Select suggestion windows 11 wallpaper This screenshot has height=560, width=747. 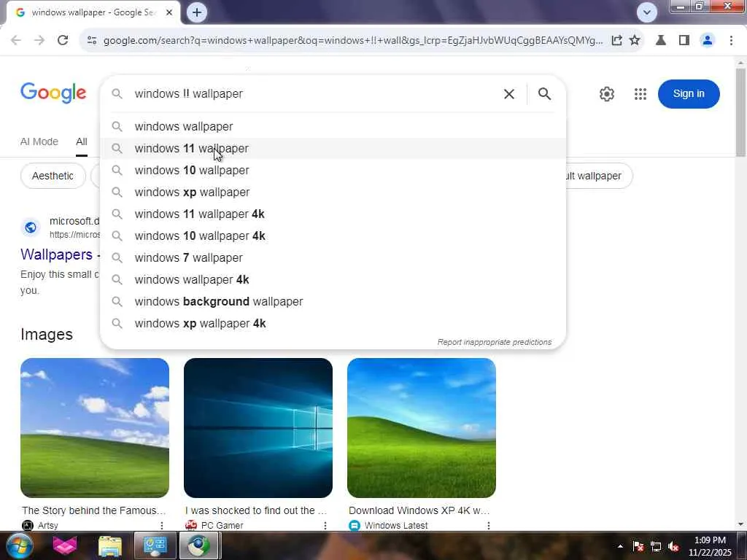click(333, 149)
